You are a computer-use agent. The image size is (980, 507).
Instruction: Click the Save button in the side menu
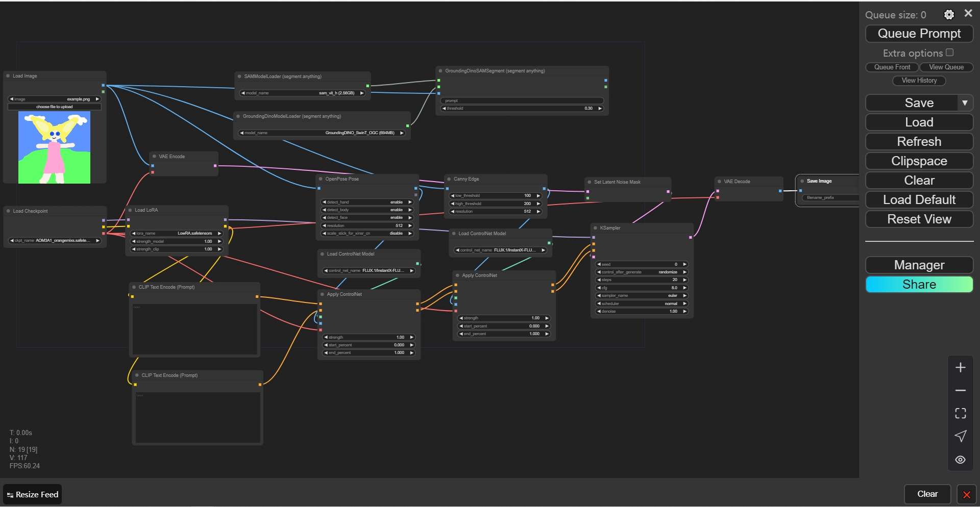912,103
